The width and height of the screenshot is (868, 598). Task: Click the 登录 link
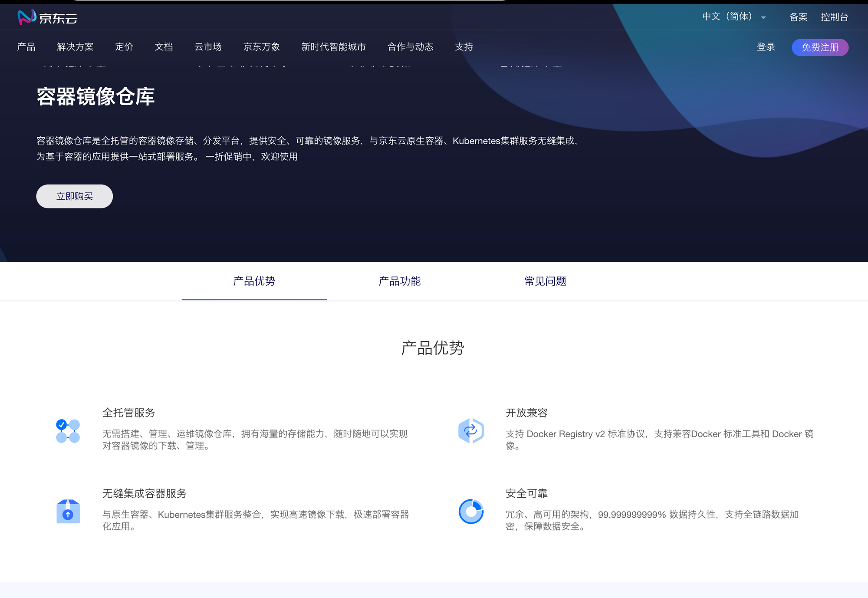point(766,47)
